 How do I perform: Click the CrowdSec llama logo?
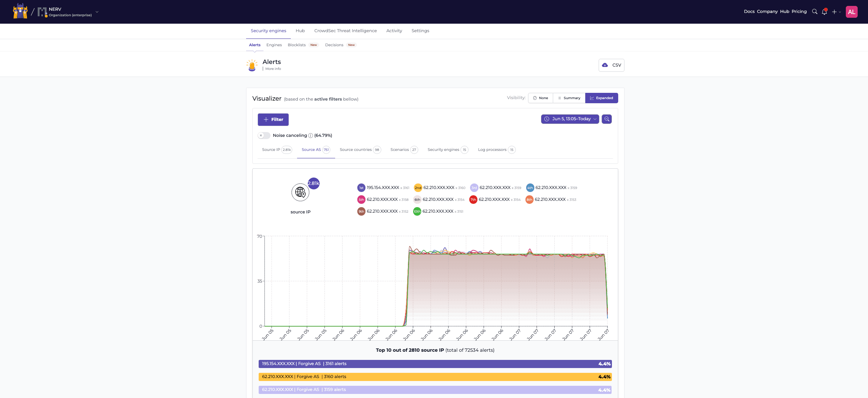click(20, 11)
